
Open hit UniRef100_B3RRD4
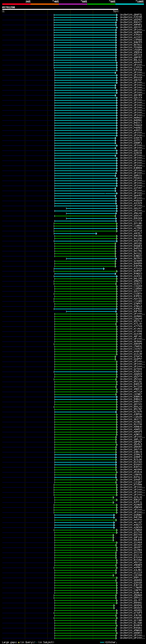click(131, 168)
